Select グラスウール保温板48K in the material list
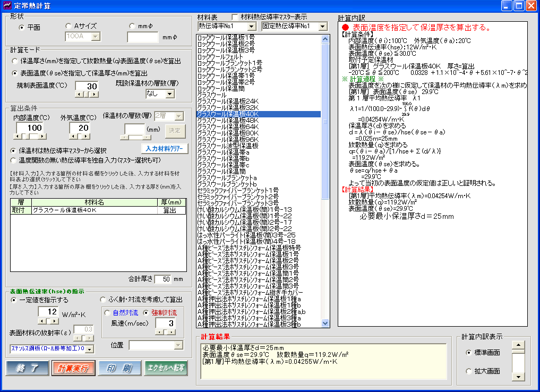 coord(228,121)
